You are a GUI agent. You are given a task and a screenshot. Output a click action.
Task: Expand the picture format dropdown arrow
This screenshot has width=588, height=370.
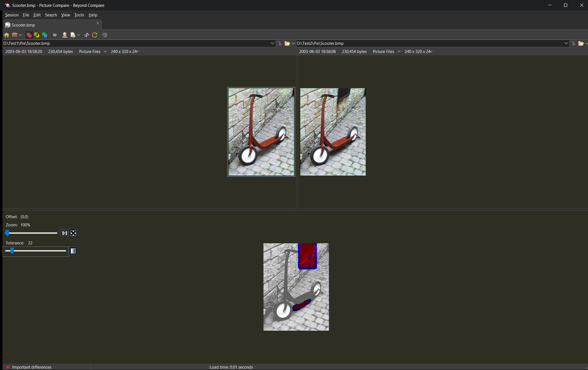(x=79, y=35)
